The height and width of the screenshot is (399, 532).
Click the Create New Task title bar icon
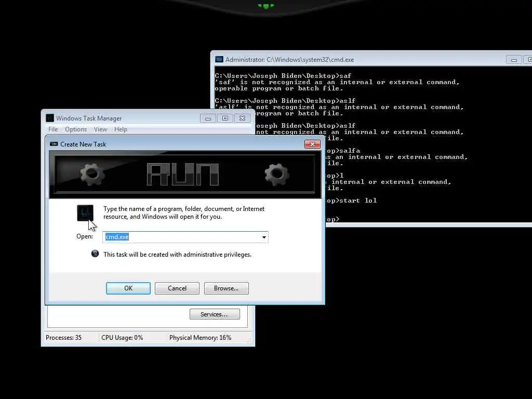click(x=54, y=144)
